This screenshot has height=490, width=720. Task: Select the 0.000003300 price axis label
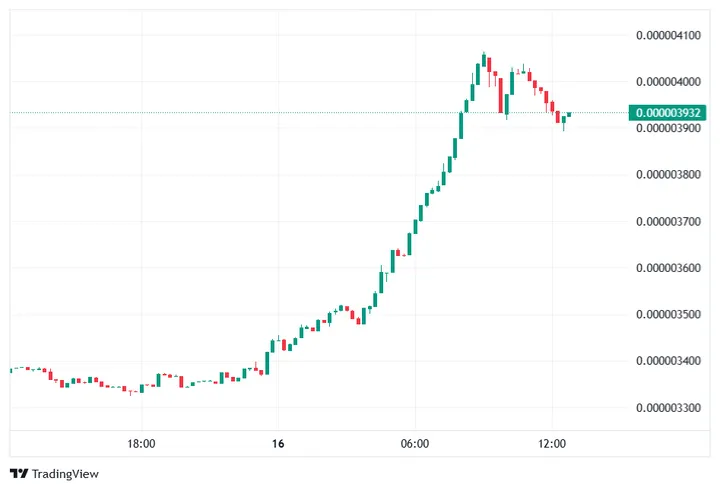pyautogui.click(x=668, y=407)
